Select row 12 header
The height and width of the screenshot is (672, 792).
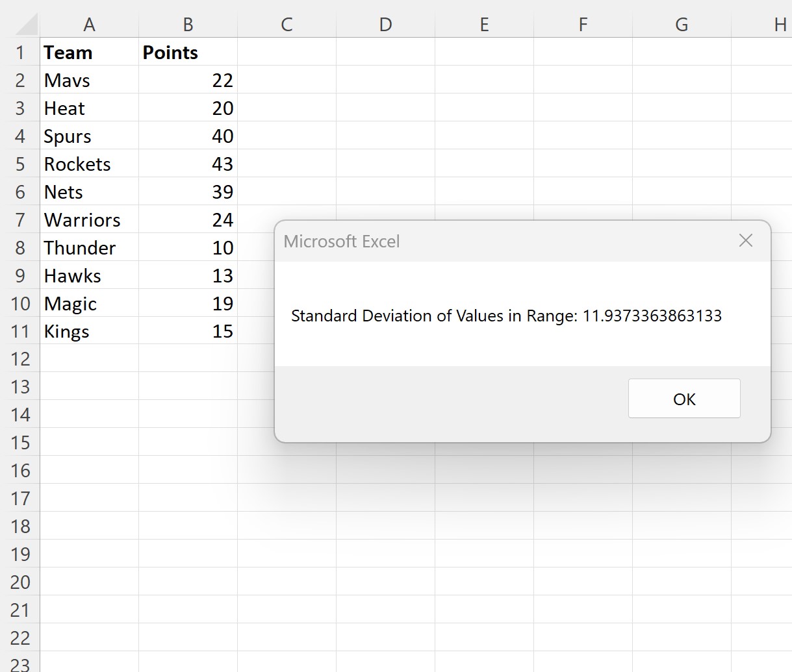(20, 359)
